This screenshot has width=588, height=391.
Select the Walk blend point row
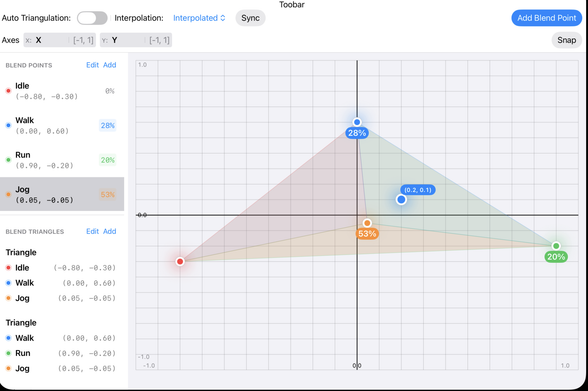[62, 126]
